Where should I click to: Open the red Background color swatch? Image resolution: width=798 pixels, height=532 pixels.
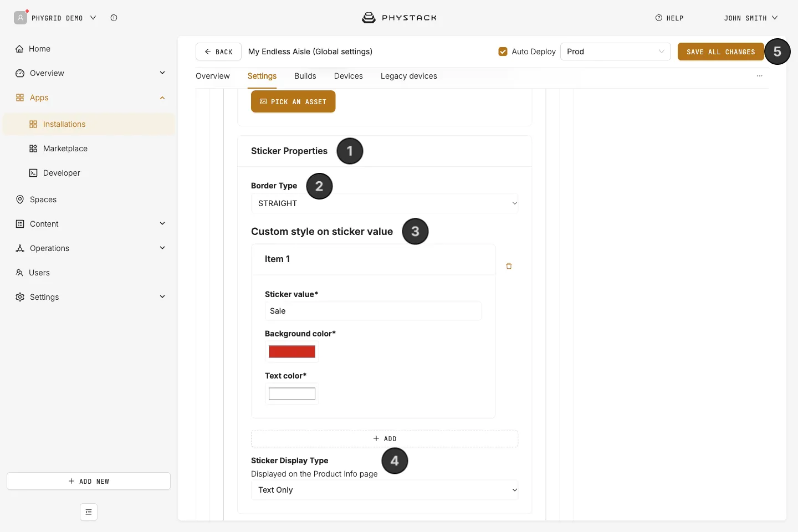[x=292, y=351]
